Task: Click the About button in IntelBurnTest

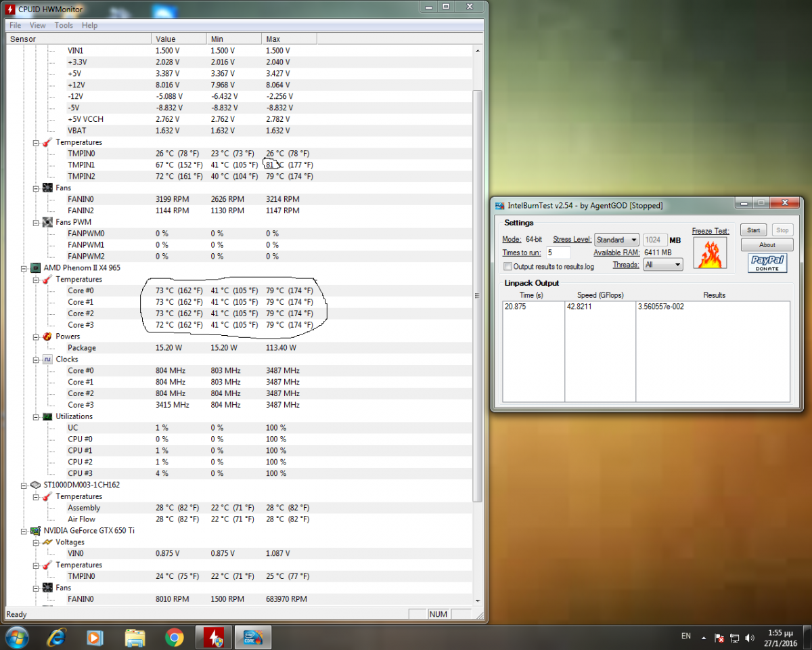Action: tap(767, 245)
